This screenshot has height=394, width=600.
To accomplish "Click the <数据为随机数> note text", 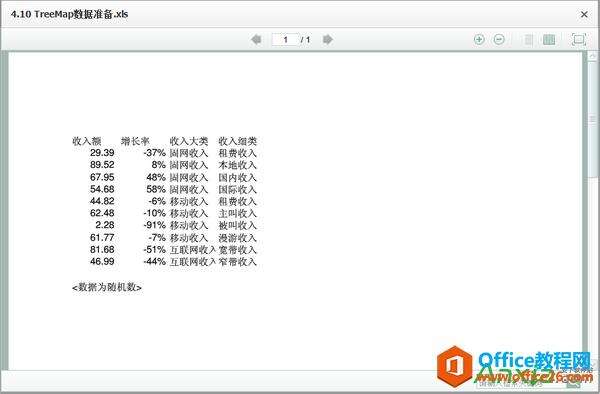I will click(107, 287).
